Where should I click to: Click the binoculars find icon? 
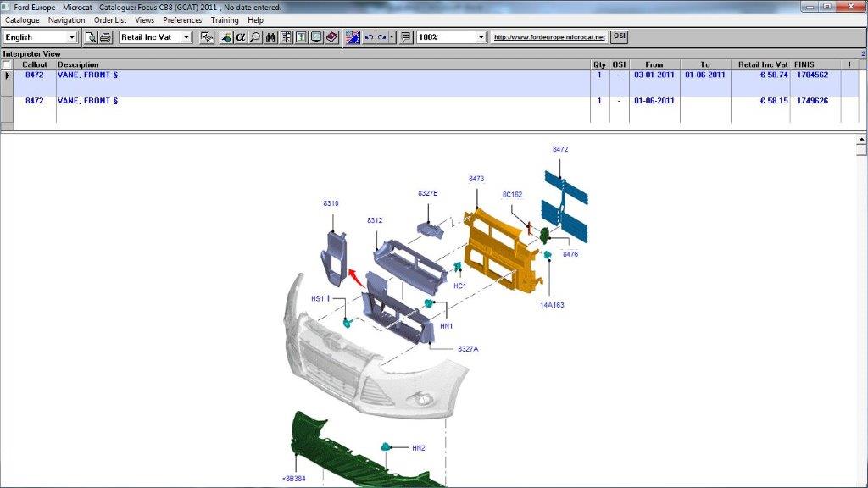coord(271,37)
